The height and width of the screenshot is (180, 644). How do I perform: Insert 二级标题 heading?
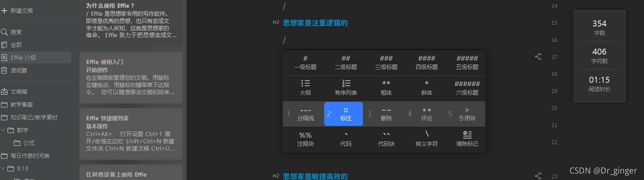(x=346, y=63)
